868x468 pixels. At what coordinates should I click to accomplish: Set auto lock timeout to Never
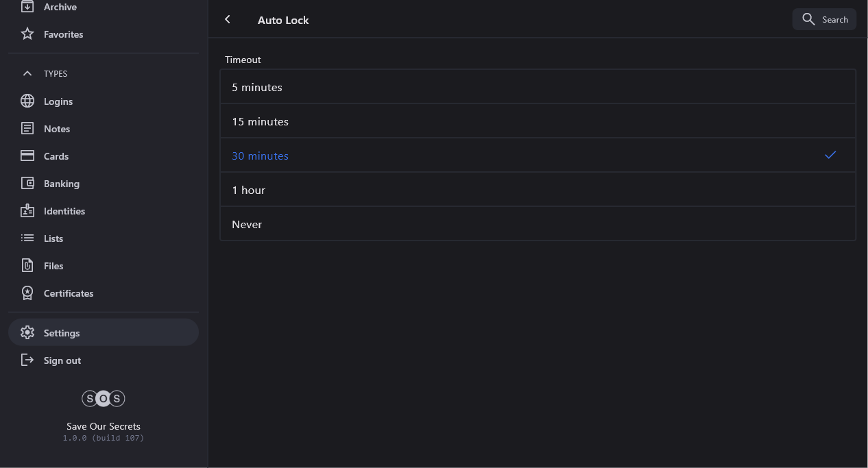(538, 224)
